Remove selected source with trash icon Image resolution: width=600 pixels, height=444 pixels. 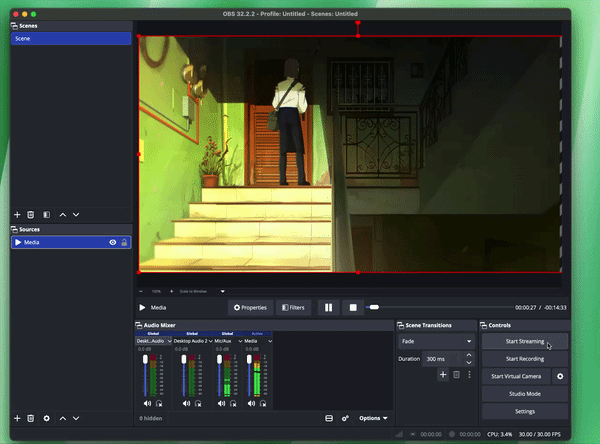click(x=31, y=418)
